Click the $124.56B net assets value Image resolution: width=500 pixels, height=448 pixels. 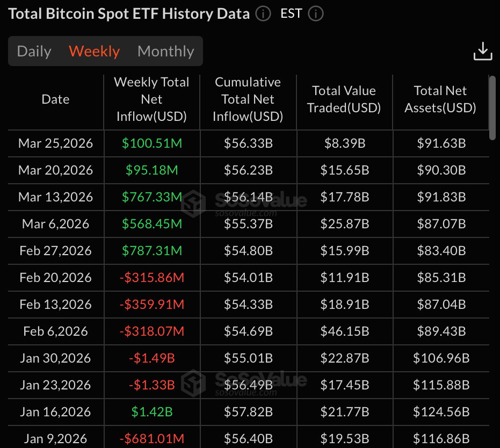click(x=440, y=412)
